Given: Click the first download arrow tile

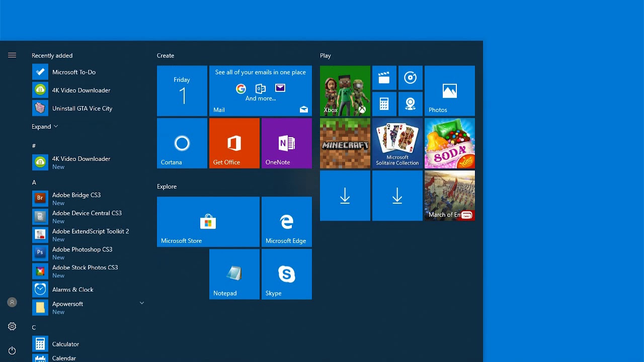Looking at the screenshot, I should [345, 196].
